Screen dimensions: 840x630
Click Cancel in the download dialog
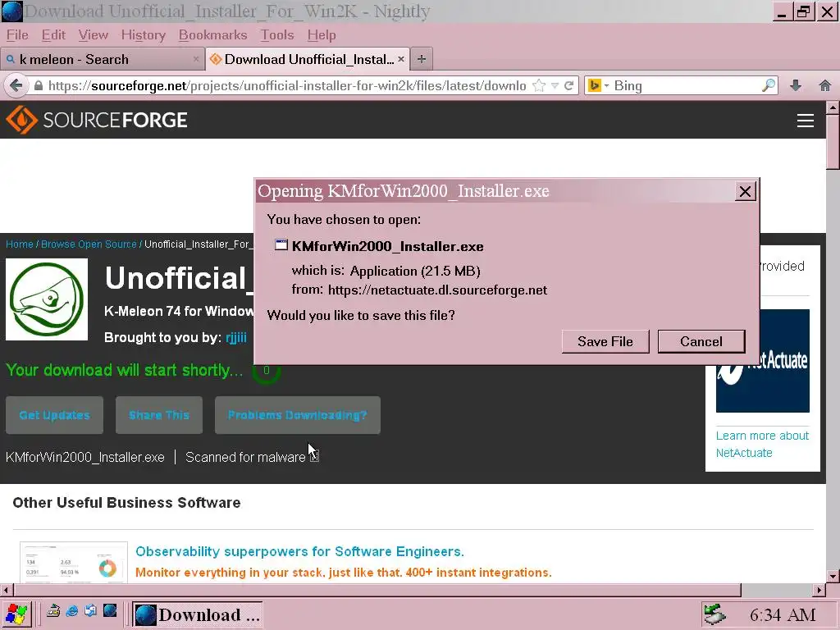click(x=701, y=341)
